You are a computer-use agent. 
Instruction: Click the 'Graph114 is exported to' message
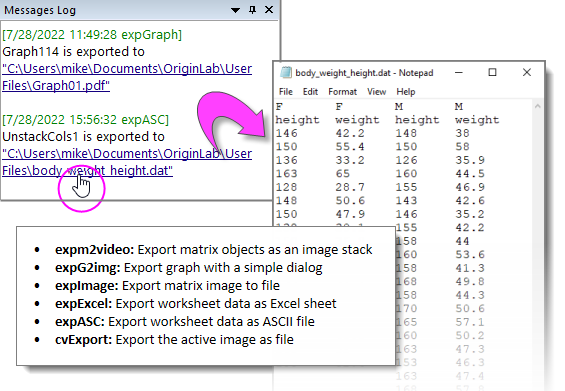[74, 52]
